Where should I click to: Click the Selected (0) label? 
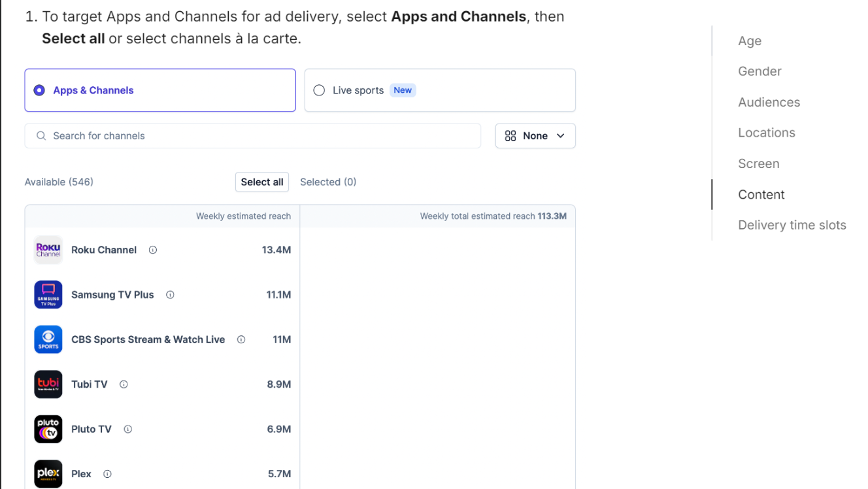pos(328,182)
